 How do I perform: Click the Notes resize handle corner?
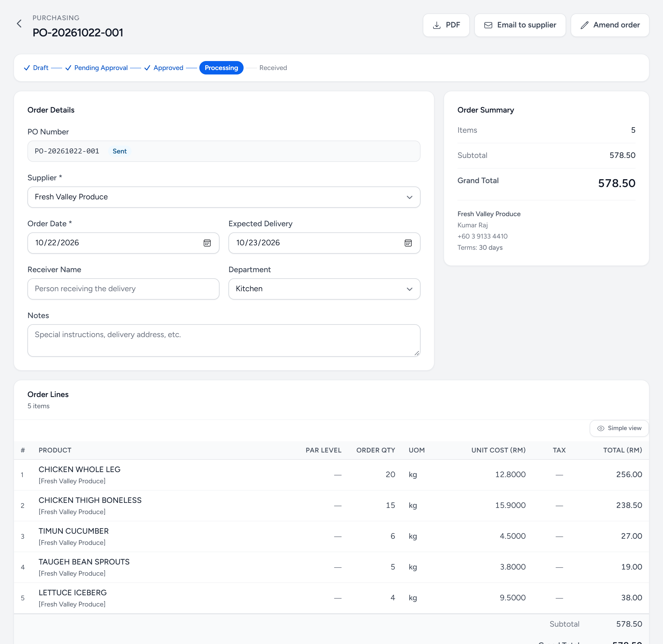417,353
